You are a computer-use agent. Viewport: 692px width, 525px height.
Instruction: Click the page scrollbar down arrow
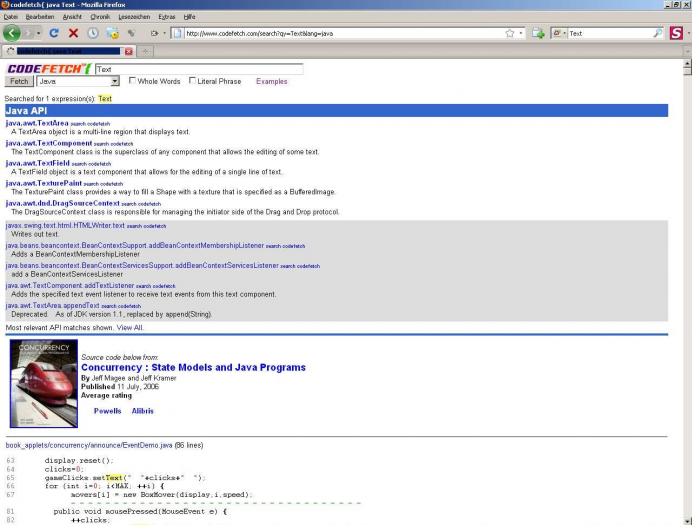687,521
